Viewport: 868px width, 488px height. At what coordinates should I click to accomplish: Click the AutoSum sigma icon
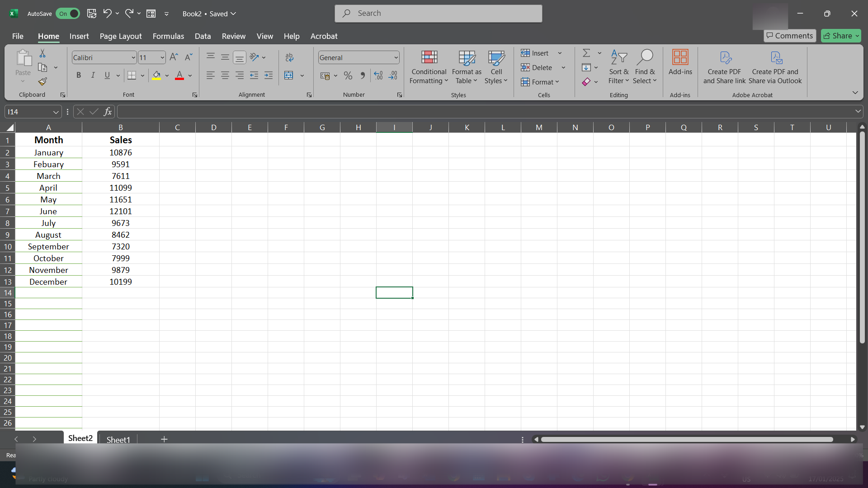[586, 53]
